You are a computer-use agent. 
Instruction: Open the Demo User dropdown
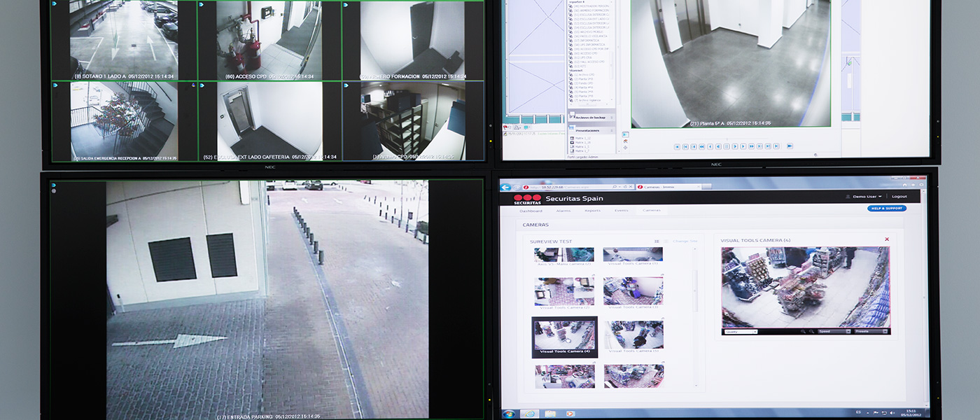pyautogui.click(x=868, y=197)
